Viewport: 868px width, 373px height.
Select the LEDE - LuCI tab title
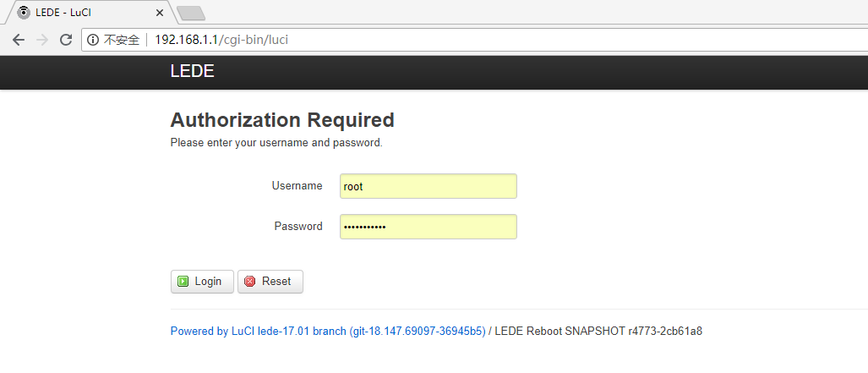pos(63,12)
